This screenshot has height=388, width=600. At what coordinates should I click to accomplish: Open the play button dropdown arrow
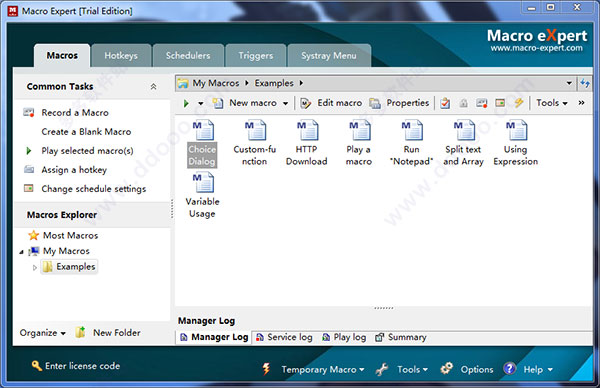pyautogui.click(x=201, y=103)
